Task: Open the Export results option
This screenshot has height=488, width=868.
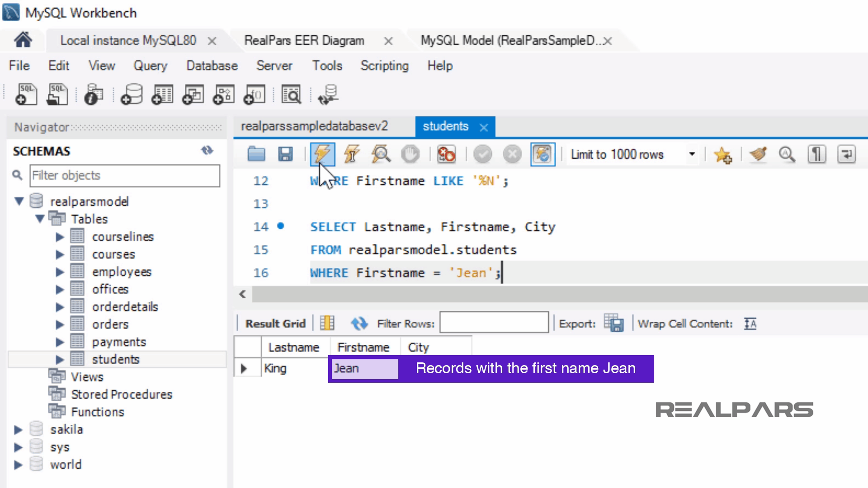Action: 614,323
